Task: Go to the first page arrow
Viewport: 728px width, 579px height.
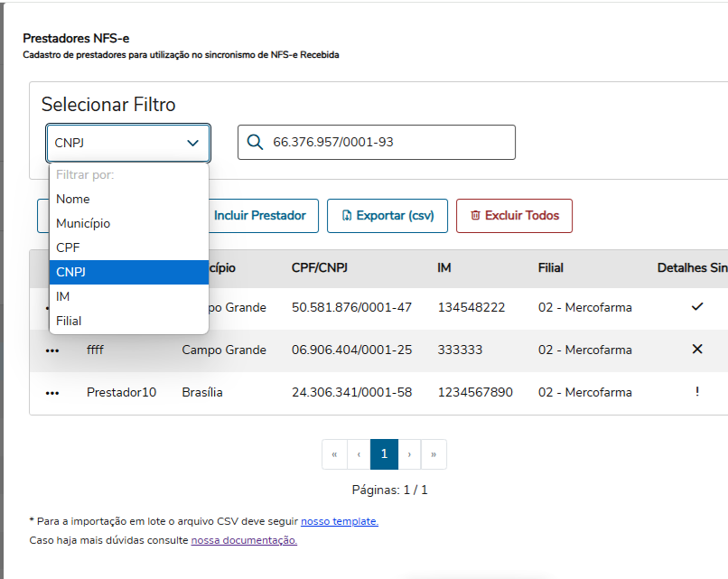Action: click(334, 454)
